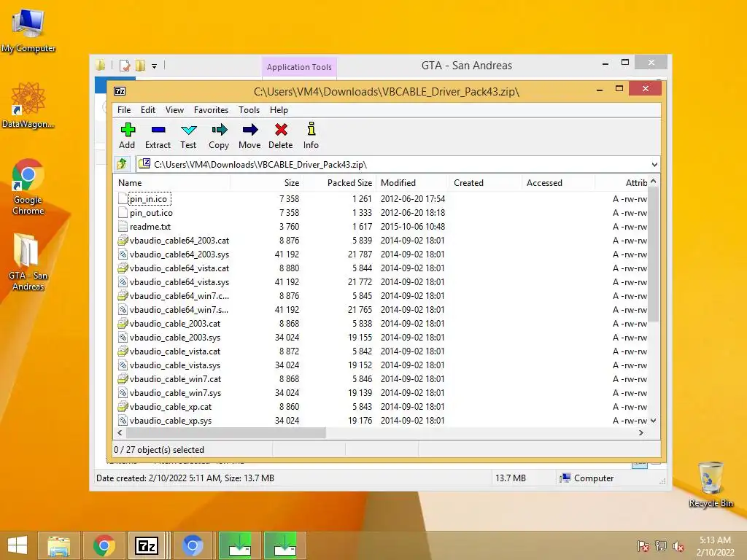Select 7-Zip taskbar button

(147, 545)
